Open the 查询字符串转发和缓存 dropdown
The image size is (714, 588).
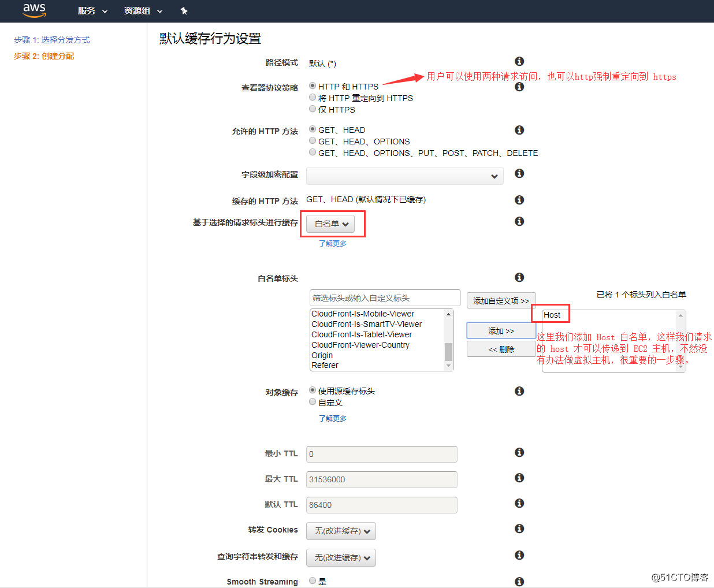click(341, 557)
